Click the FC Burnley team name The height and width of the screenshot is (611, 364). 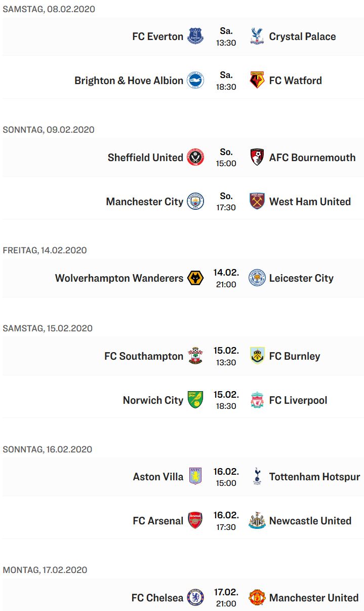click(295, 356)
